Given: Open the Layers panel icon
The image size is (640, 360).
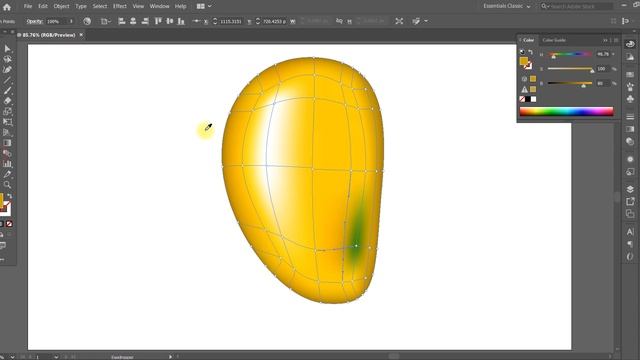Looking at the screenshot, I should 630,189.
